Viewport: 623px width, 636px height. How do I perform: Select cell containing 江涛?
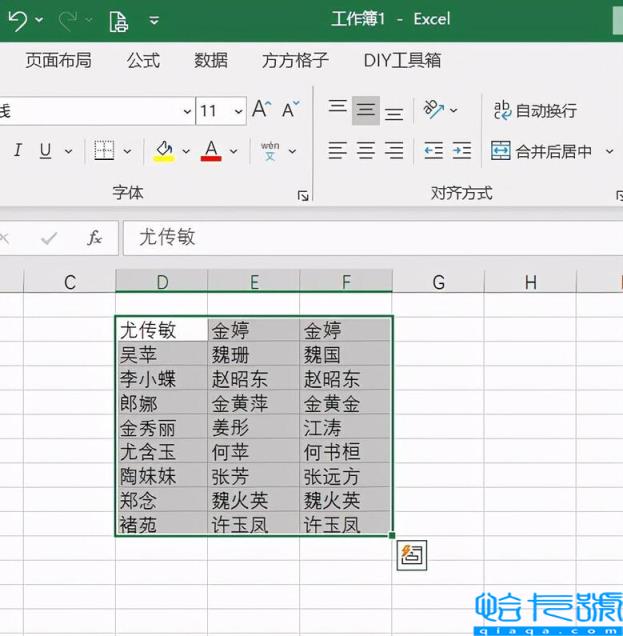point(346,427)
